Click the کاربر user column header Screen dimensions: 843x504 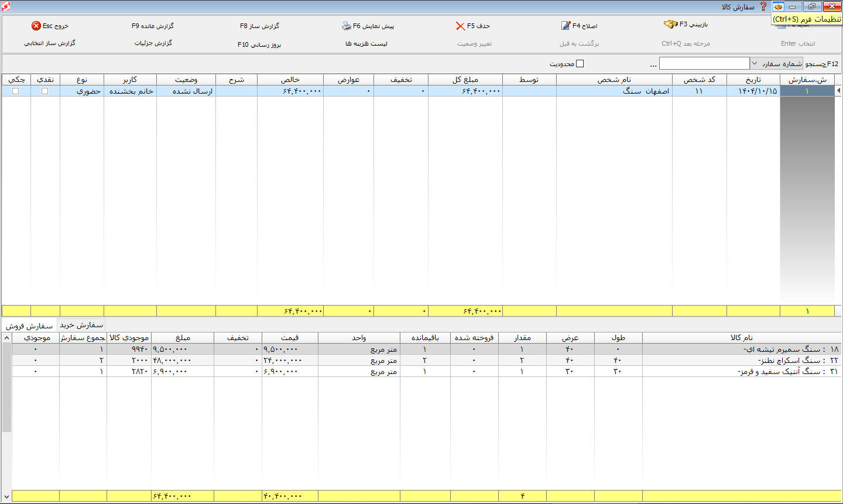click(130, 80)
